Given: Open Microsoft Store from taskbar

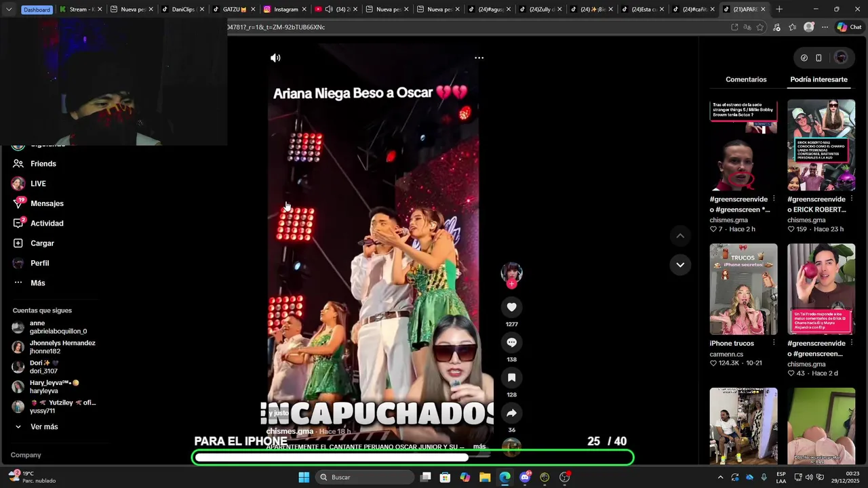Looking at the screenshot, I should pyautogui.click(x=445, y=477).
